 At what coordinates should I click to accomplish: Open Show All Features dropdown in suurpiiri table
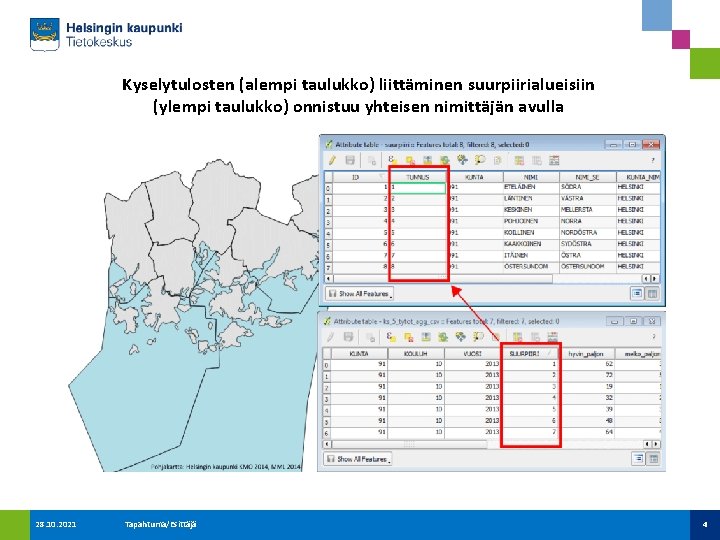360,293
